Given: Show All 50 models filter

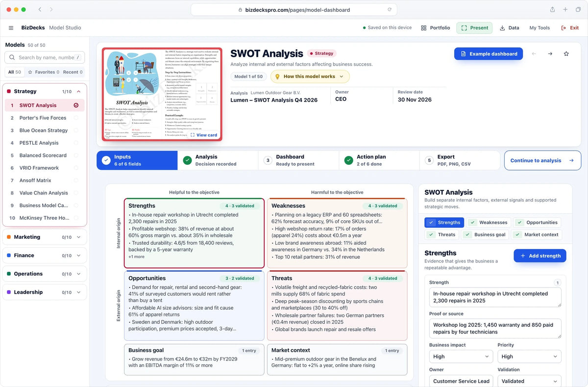Looking at the screenshot, I should pos(15,72).
